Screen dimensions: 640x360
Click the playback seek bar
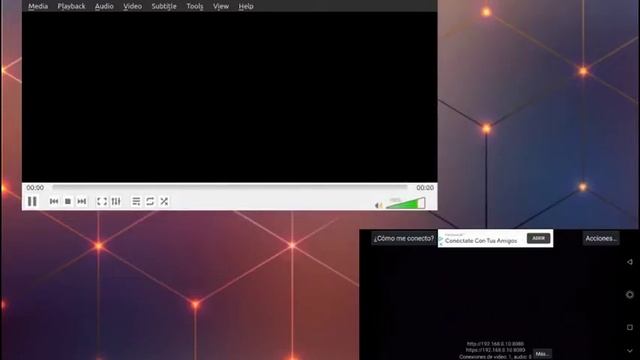tap(230, 187)
